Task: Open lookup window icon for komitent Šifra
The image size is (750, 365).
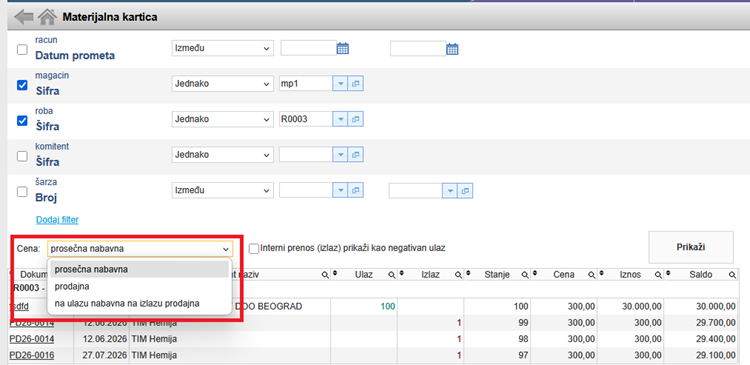Action: 355,155
